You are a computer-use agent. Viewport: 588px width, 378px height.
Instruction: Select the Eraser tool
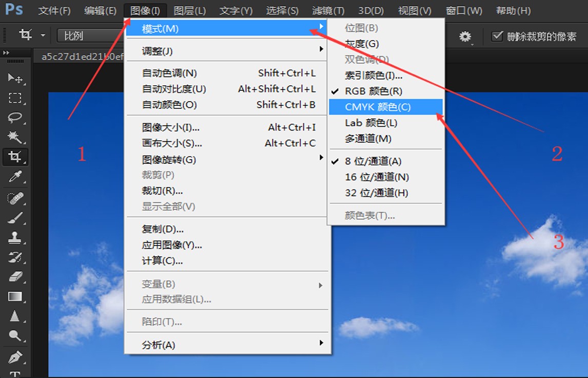click(x=15, y=277)
